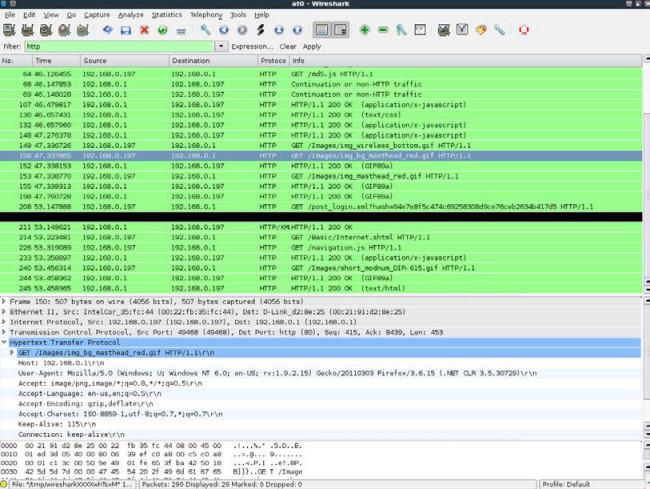The width and height of the screenshot is (650, 489).
Task: Click the Expression... button
Action: [x=252, y=46]
